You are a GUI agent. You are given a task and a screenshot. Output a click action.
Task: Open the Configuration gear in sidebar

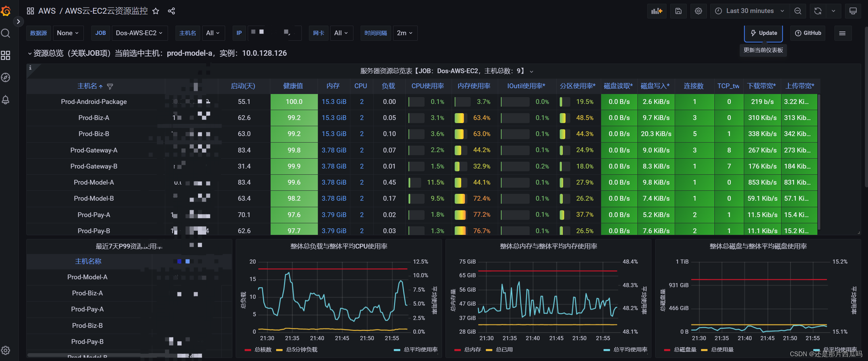[x=6, y=350]
